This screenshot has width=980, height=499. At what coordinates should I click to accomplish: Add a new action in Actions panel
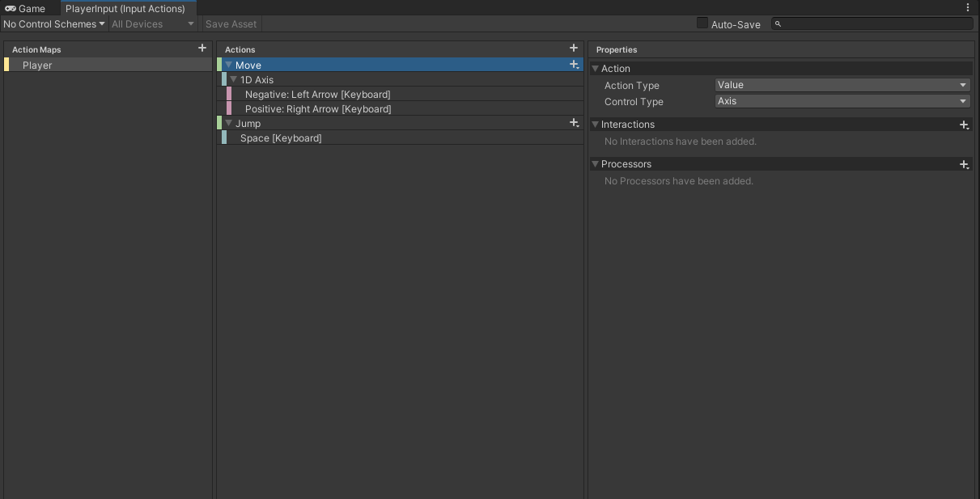(574, 49)
